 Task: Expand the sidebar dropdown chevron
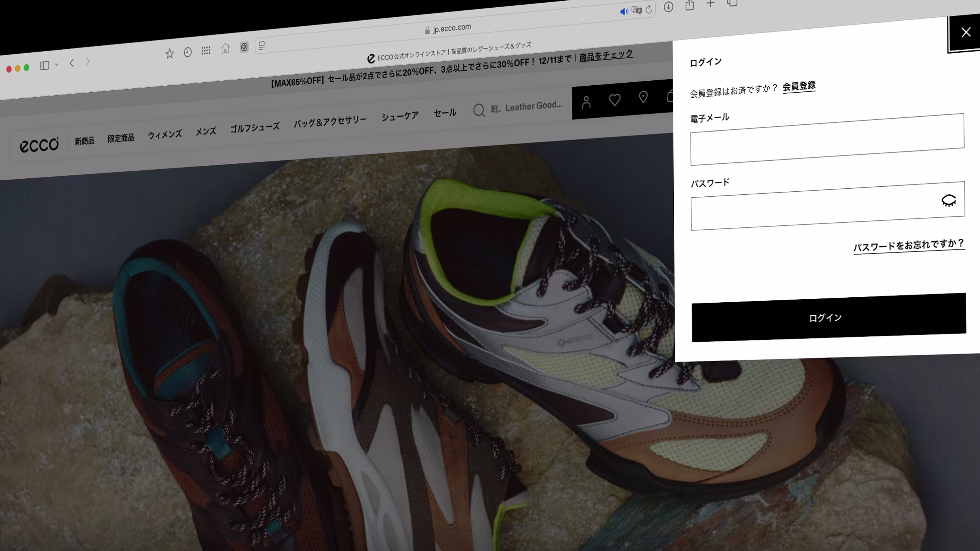pyautogui.click(x=57, y=65)
